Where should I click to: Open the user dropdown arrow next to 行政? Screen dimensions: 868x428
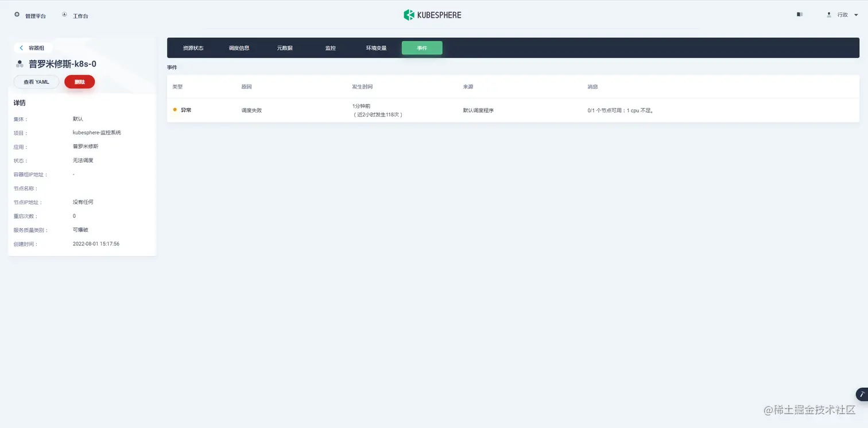coord(857,16)
